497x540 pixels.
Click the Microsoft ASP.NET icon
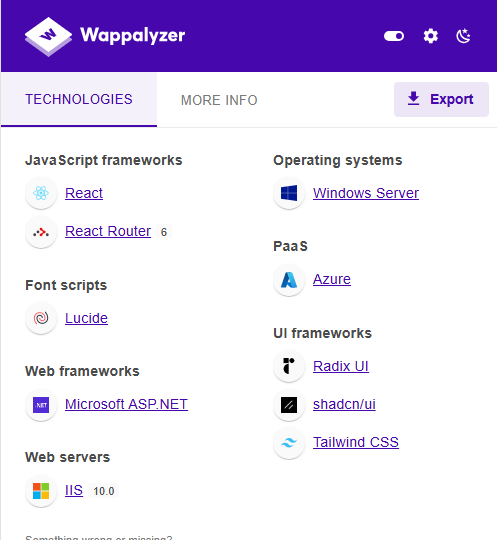point(41,405)
